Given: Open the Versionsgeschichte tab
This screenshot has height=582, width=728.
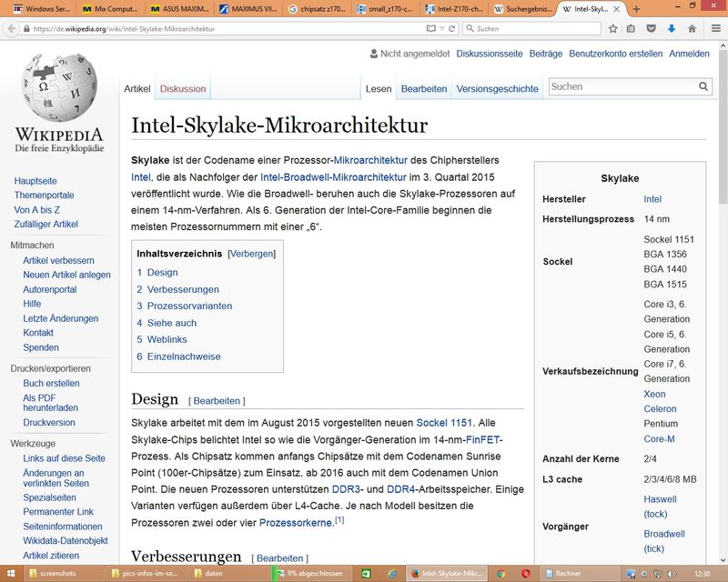Looking at the screenshot, I should pos(497,89).
